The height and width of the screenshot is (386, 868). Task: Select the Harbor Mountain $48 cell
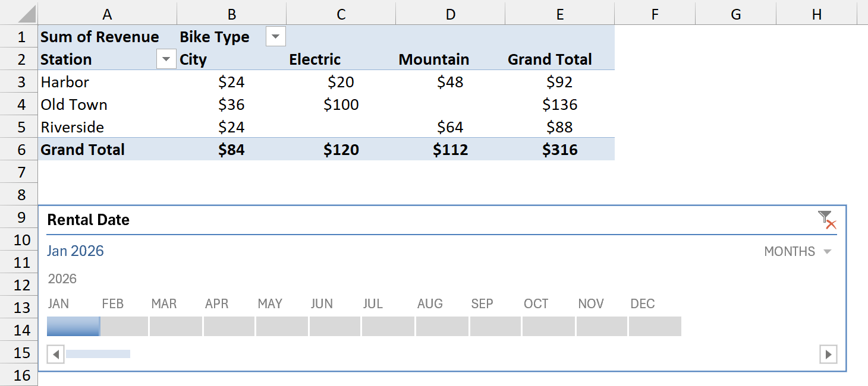click(x=451, y=82)
